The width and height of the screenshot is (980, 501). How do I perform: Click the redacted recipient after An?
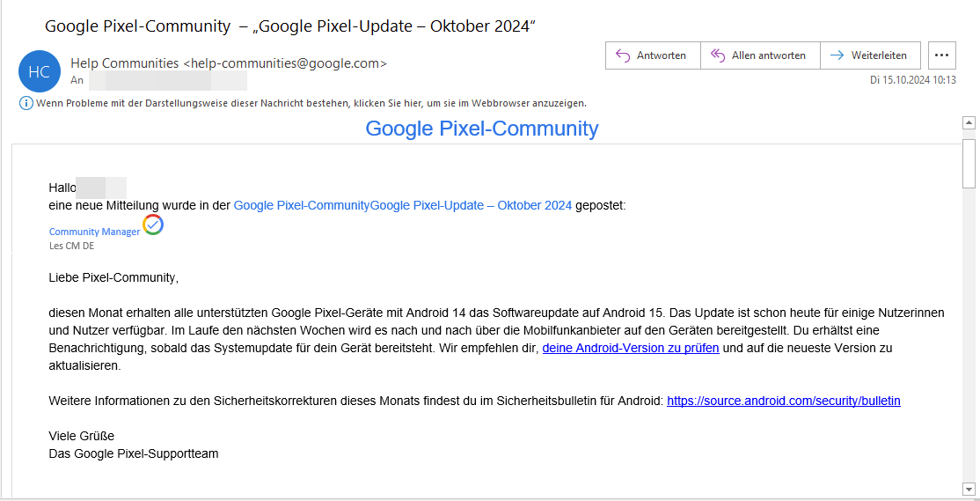coord(167,80)
